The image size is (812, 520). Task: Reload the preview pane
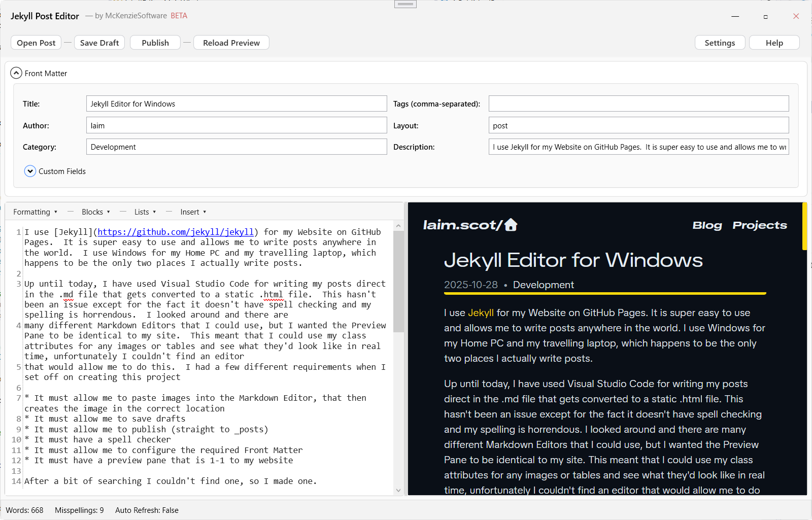(231, 42)
